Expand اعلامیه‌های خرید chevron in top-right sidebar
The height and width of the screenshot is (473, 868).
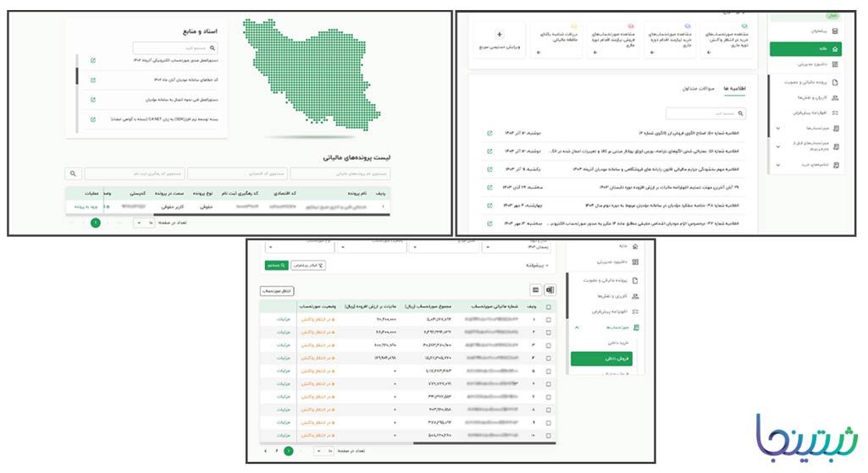click(x=777, y=165)
